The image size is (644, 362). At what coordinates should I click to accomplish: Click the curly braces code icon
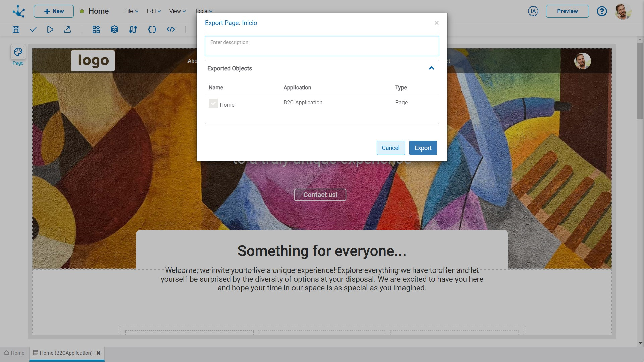(x=152, y=29)
